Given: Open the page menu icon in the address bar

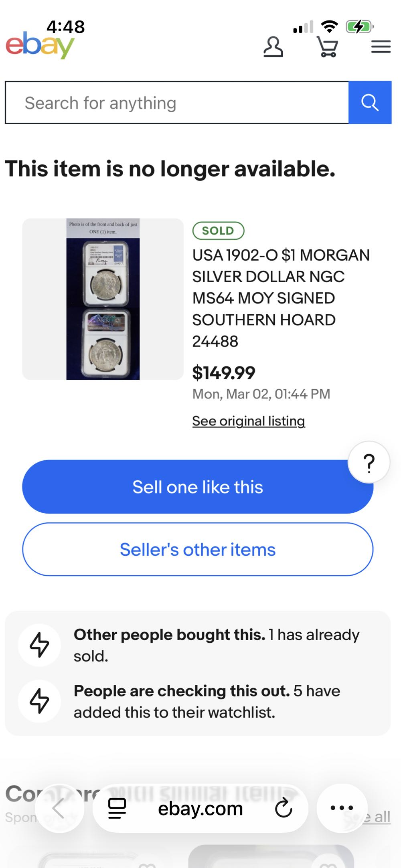Looking at the screenshot, I should pyautogui.click(x=117, y=808).
